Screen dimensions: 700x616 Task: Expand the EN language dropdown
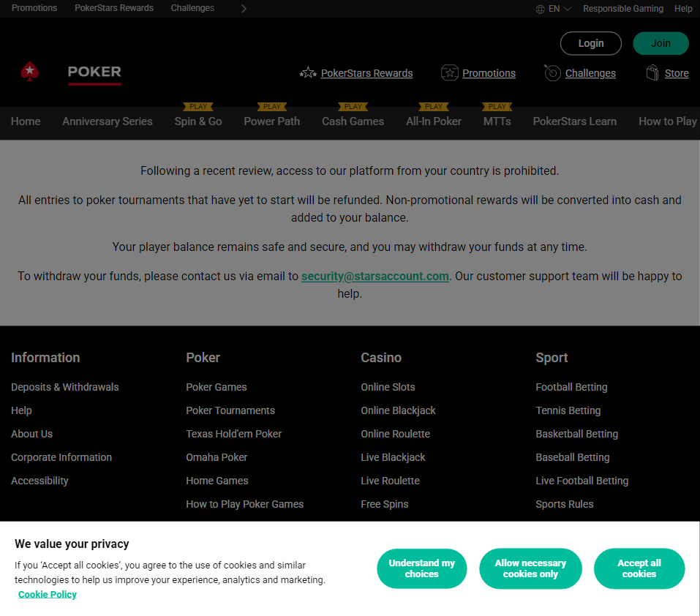coord(560,9)
